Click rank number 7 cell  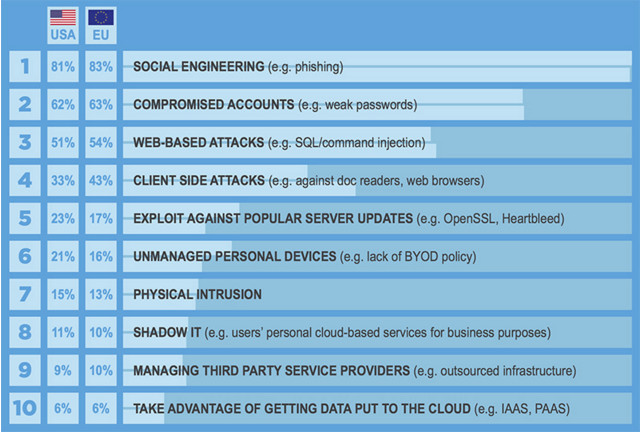25,294
